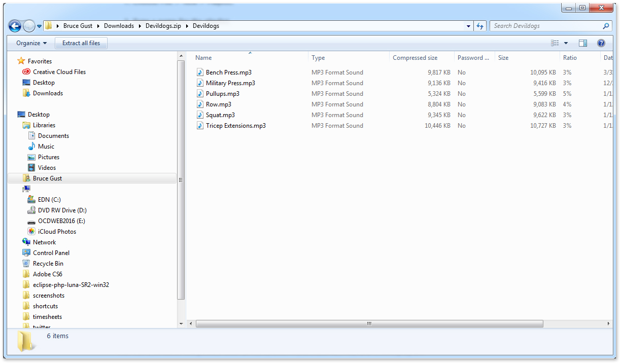
Task: Click Extract all files button
Action: (x=81, y=43)
